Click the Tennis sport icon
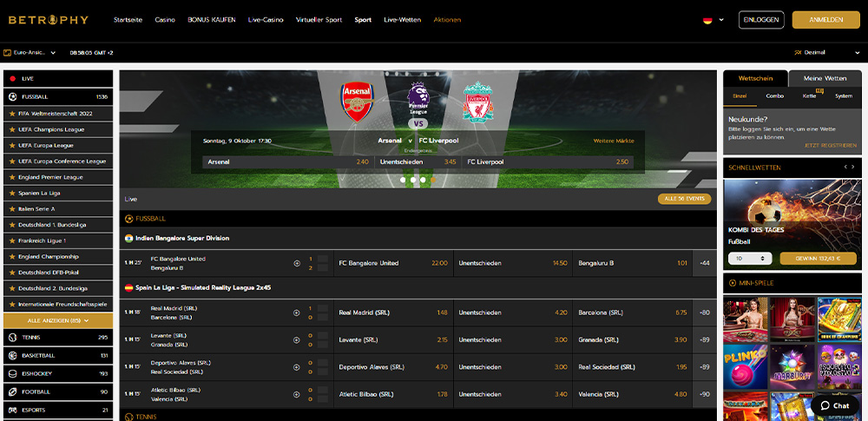Image resolution: width=868 pixels, height=421 pixels. (x=12, y=338)
